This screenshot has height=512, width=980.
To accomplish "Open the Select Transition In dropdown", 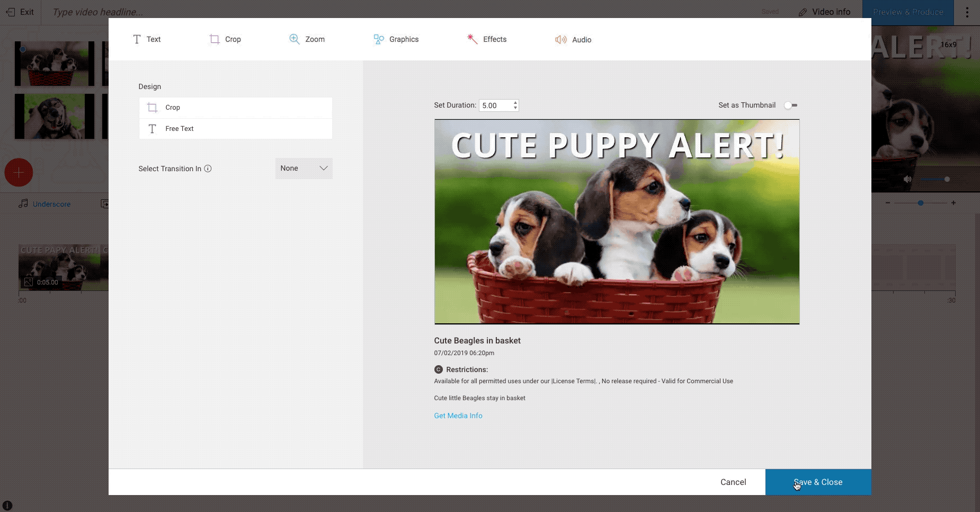I will [x=304, y=169].
